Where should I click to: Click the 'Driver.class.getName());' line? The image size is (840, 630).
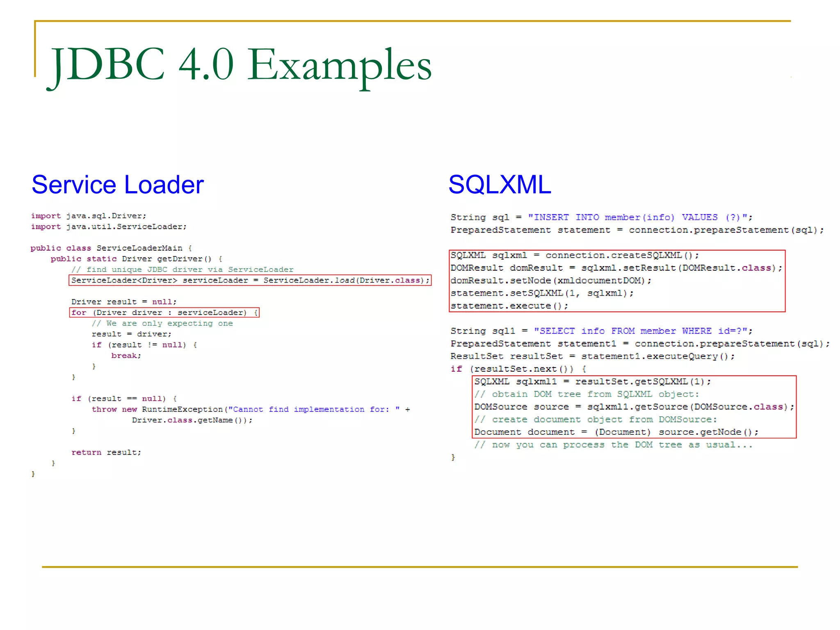[192, 420]
